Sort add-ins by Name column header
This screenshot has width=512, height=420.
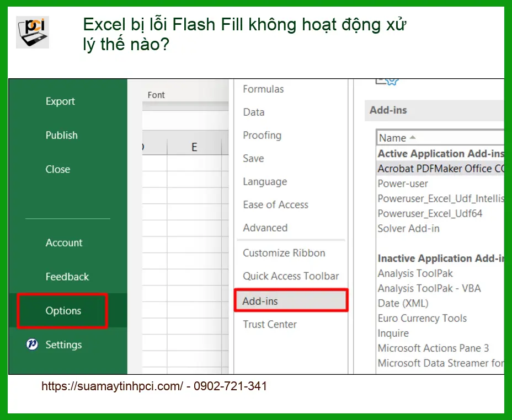[440, 138]
